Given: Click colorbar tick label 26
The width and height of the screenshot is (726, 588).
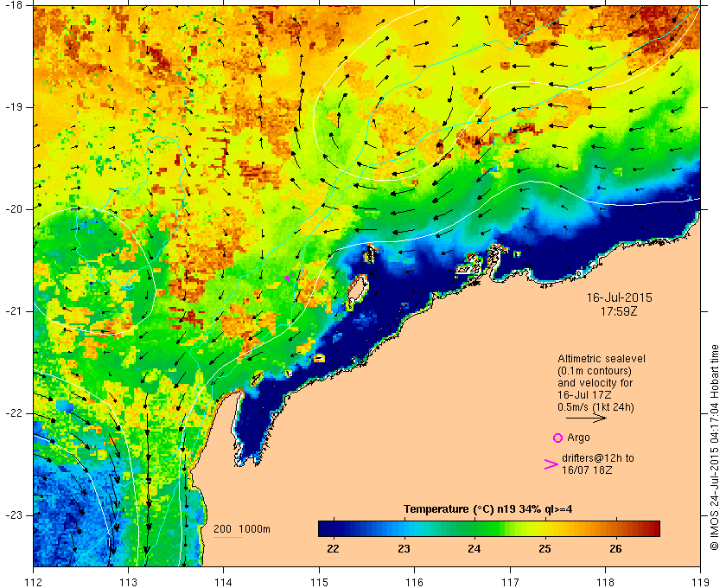Looking at the screenshot, I should click(615, 549).
